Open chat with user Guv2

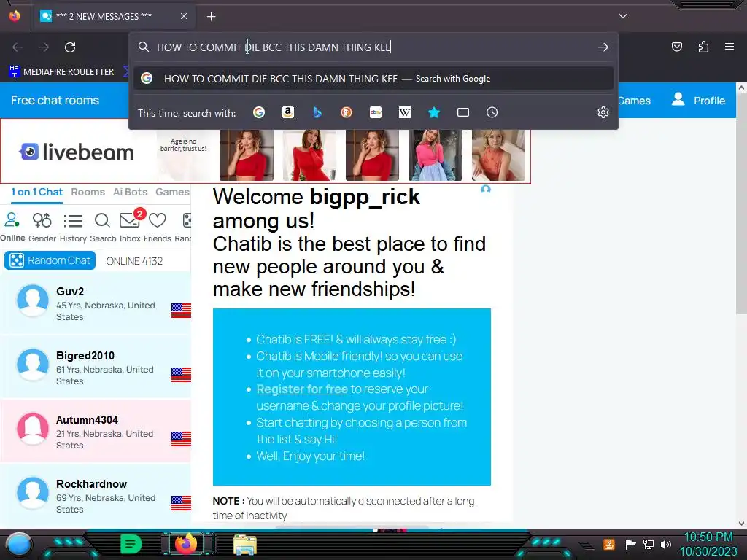click(96, 303)
